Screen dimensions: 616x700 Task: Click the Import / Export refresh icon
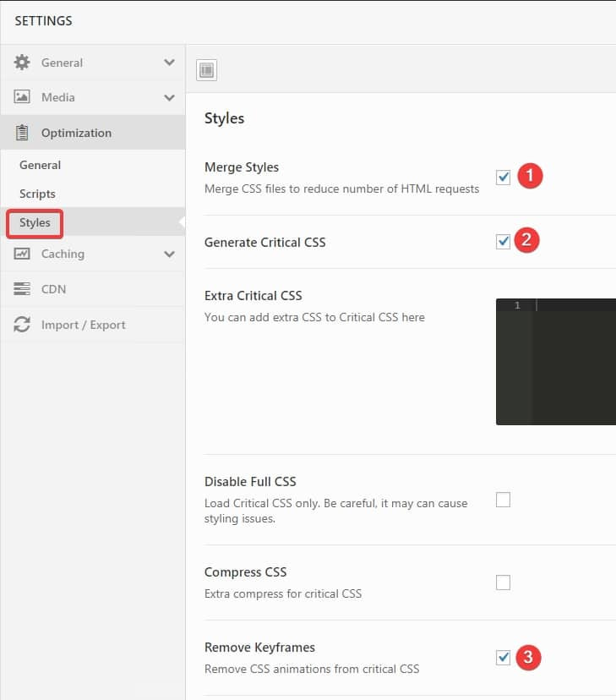[x=22, y=325]
